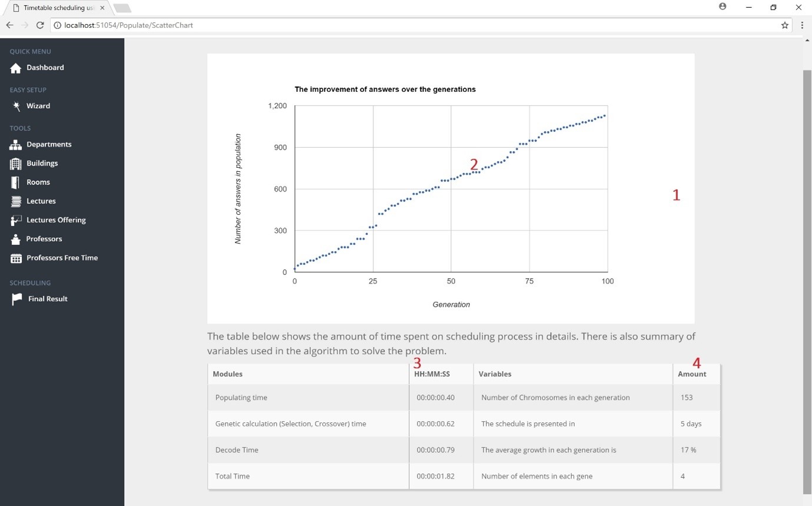Screen dimensions: 812x506
Task: Click the Dashboard home icon
Action: pos(16,68)
